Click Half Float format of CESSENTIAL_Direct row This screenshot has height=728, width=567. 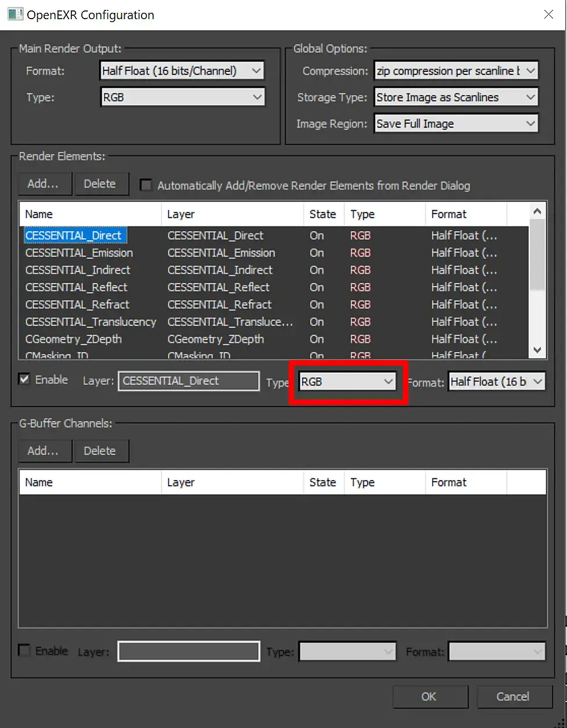[x=464, y=235]
